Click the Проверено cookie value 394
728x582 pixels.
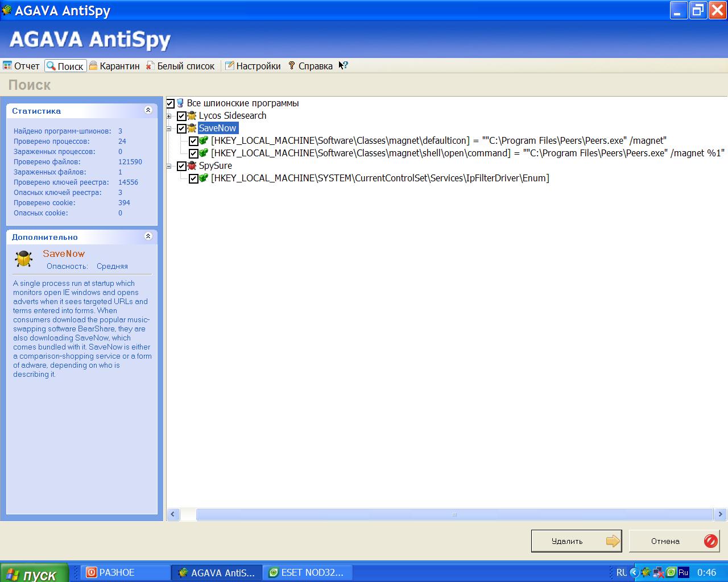[125, 203]
